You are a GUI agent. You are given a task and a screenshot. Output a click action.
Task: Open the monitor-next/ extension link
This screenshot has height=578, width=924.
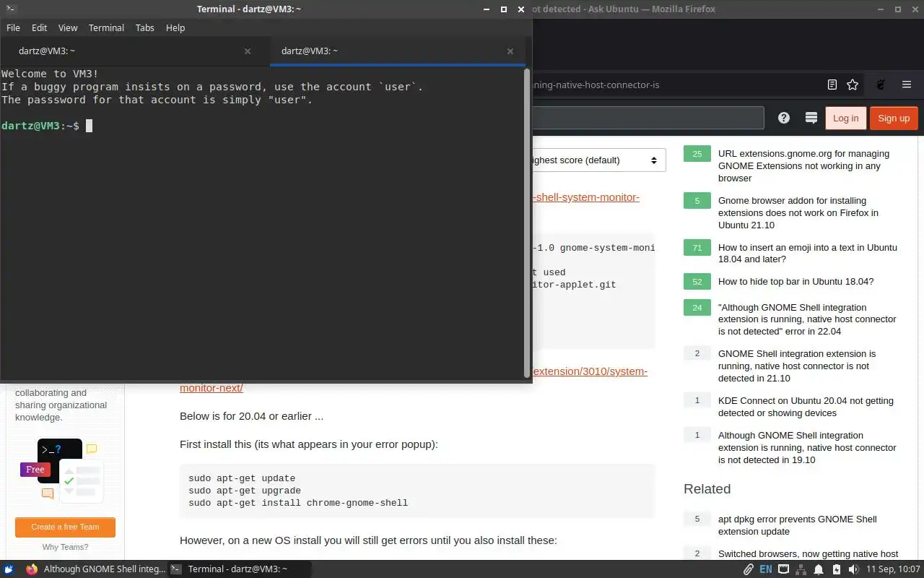[x=212, y=388]
